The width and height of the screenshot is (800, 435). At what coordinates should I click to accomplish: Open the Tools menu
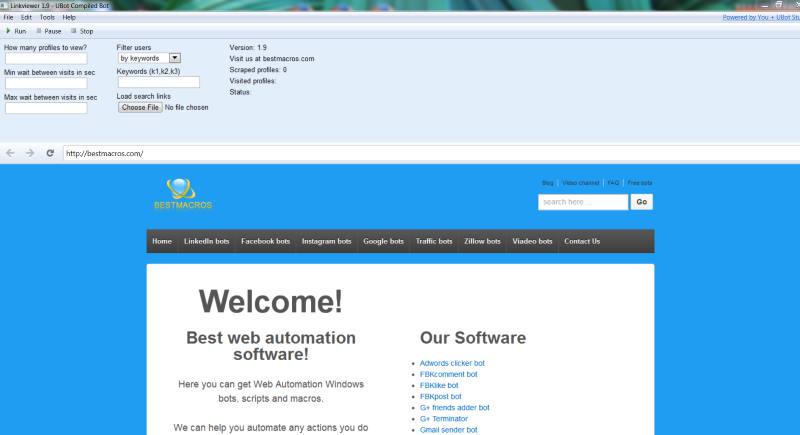click(x=47, y=17)
